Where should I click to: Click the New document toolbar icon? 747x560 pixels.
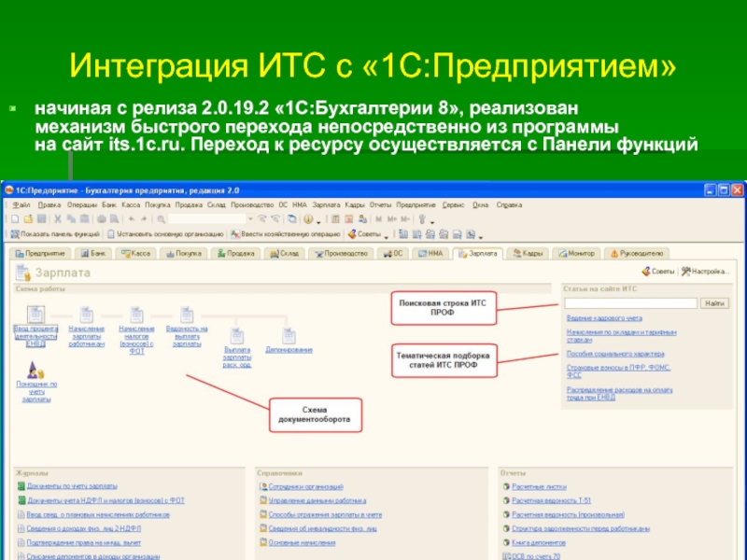point(15,219)
